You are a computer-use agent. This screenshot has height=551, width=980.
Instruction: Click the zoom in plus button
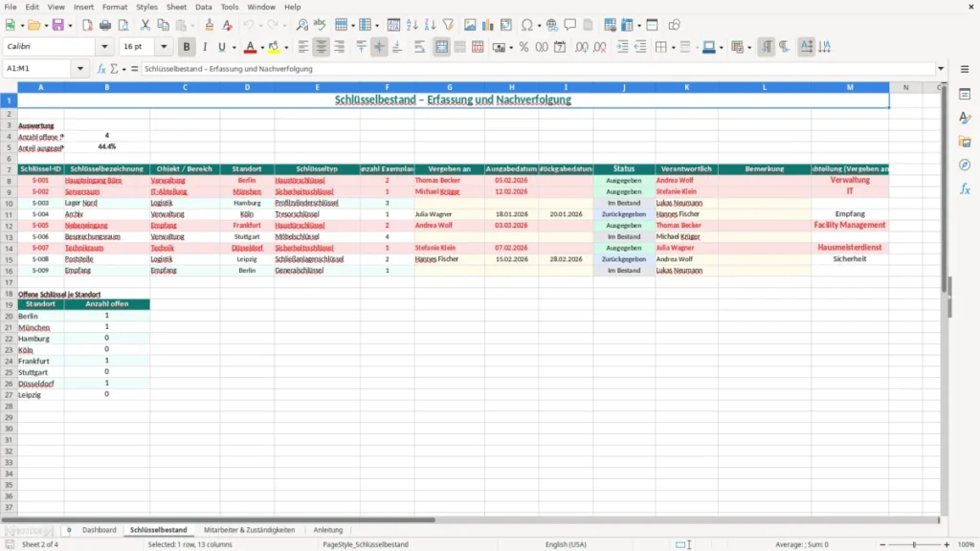pos(947,544)
